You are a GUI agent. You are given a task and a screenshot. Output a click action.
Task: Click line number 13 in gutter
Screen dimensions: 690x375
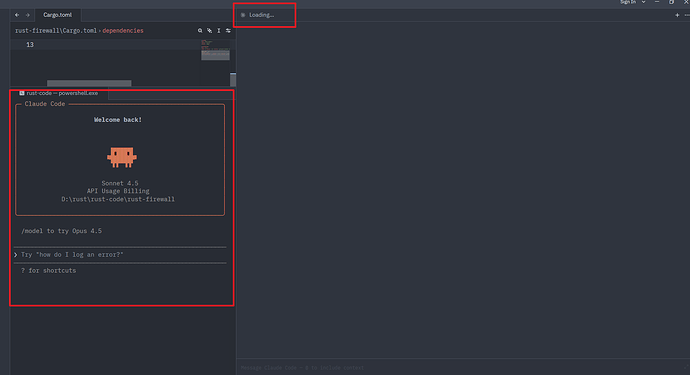[x=30, y=44]
